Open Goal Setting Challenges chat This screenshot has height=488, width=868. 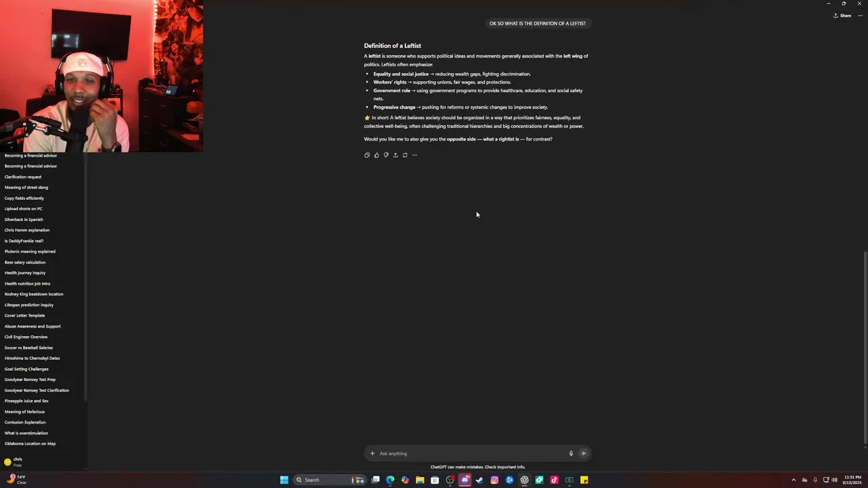coord(26,369)
